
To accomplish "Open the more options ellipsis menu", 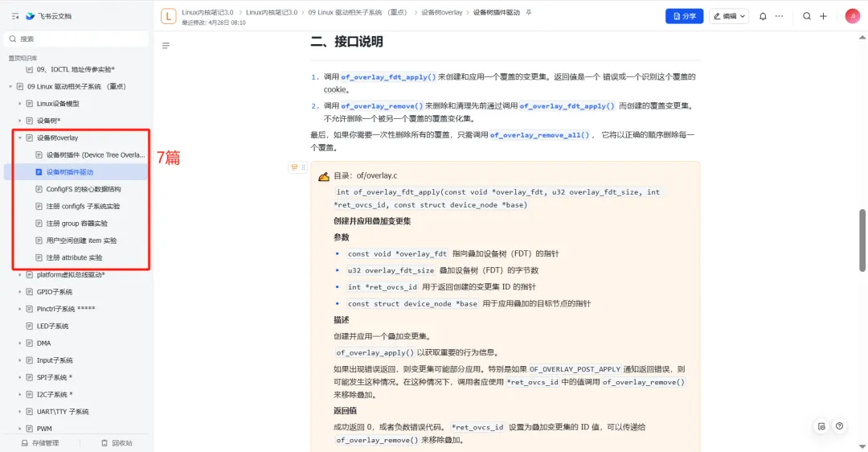I will [779, 16].
